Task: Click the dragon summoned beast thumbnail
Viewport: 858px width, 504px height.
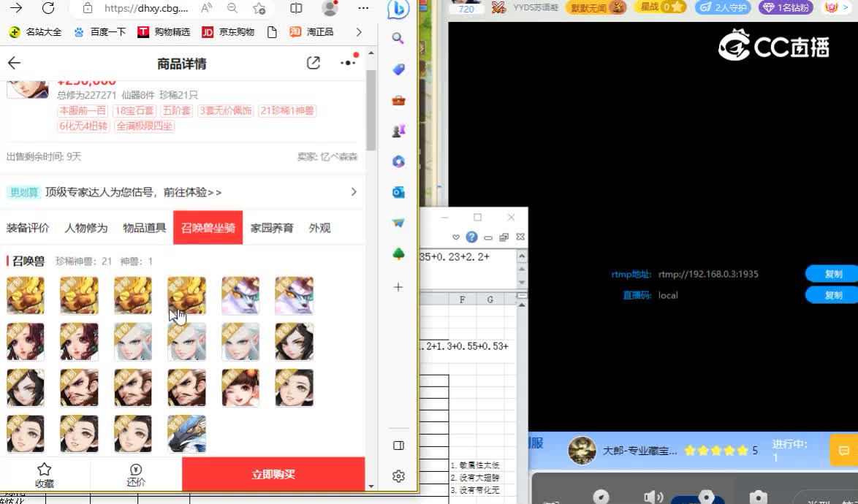Action: 186,434
